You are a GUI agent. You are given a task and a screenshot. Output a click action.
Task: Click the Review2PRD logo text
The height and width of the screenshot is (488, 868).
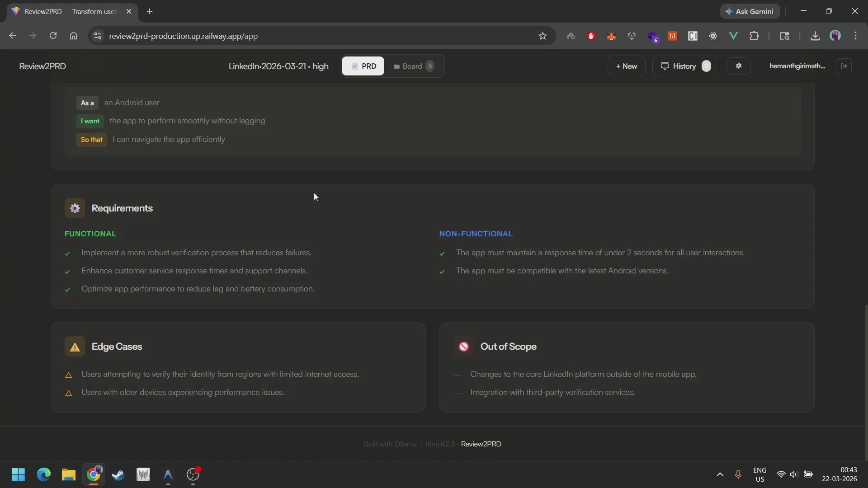[x=42, y=66]
